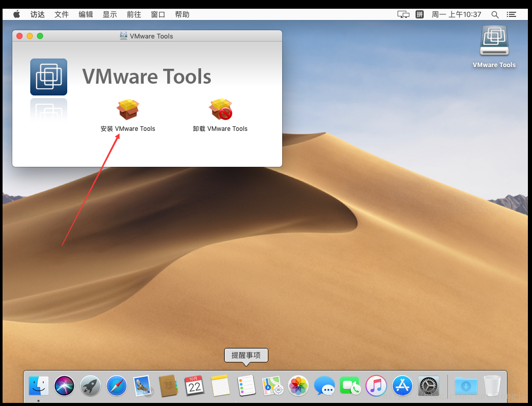Viewport: 532px width, 406px height.
Task: Open the Trash in the Dock
Action: point(492,386)
